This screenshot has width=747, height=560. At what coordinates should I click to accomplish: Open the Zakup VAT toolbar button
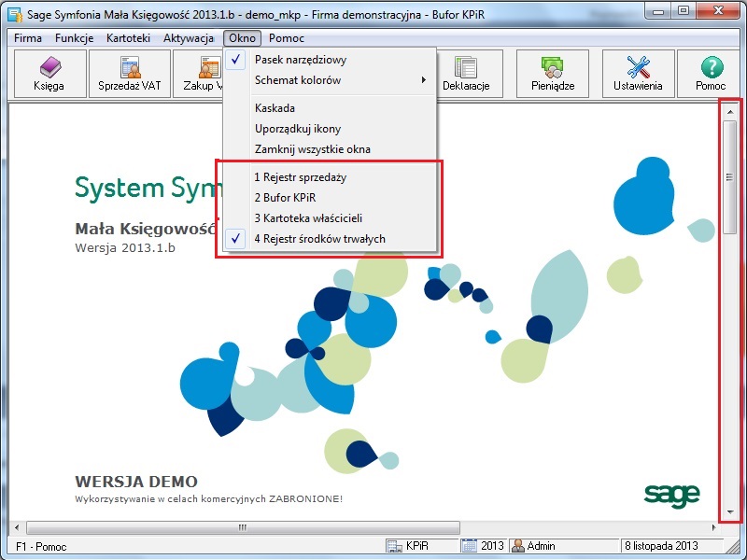pyautogui.click(x=199, y=74)
